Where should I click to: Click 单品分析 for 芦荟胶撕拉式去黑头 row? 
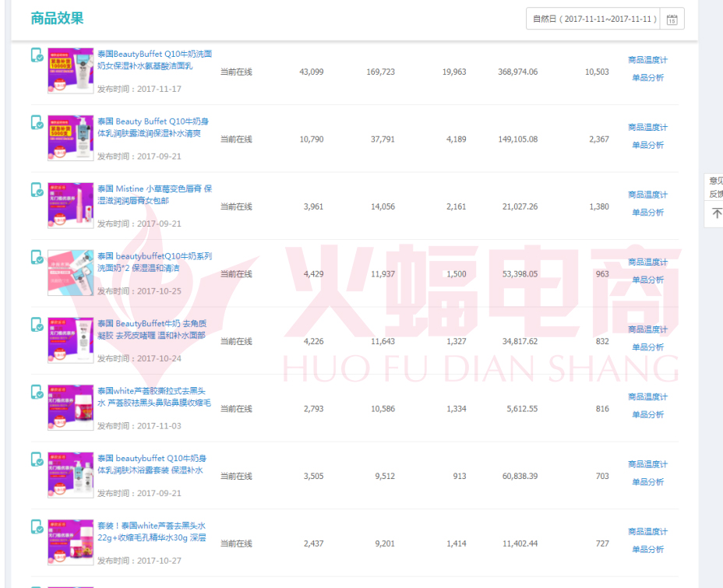(647, 414)
